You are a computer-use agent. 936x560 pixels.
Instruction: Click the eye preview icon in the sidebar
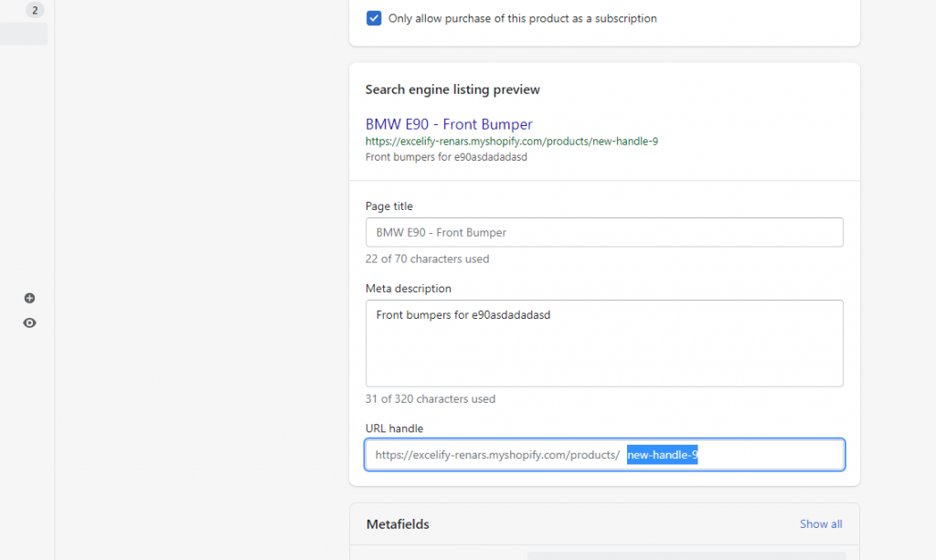[29, 322]
